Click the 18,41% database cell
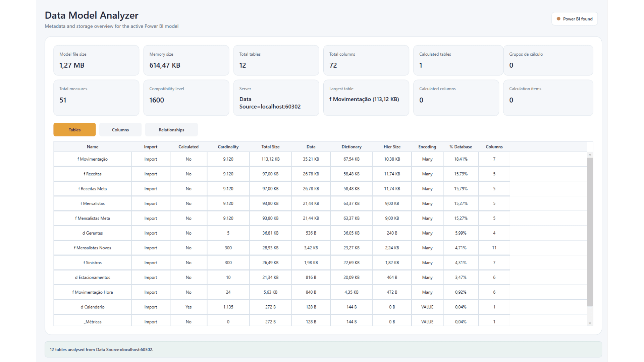The image size is (644, 362). click(x=461, y=159)
